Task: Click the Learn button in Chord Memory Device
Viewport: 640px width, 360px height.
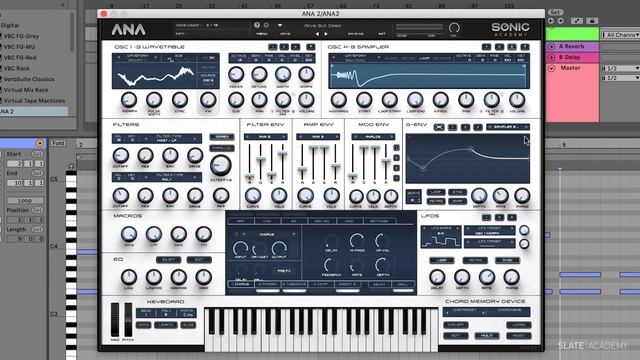Action: (519, 325)
